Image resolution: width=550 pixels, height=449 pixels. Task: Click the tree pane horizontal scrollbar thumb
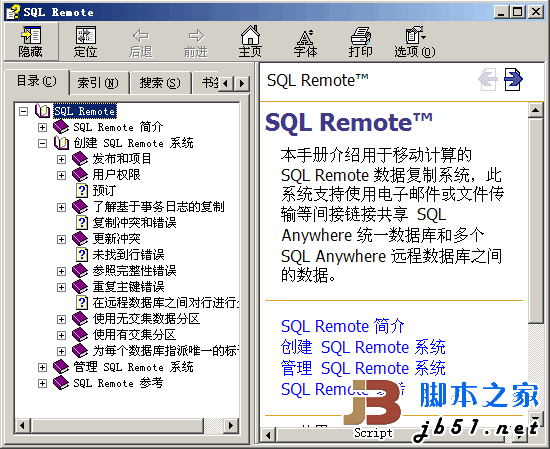pos(117,426)
